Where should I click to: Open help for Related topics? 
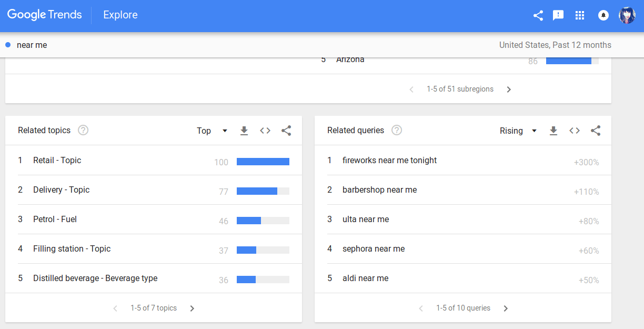pos(83,130)
